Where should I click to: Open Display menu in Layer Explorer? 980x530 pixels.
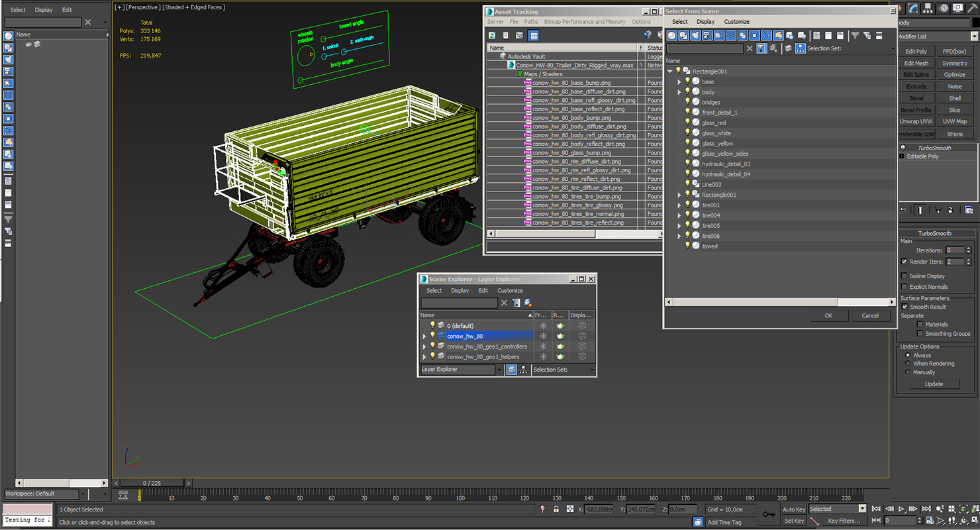(x=460, y=291)
